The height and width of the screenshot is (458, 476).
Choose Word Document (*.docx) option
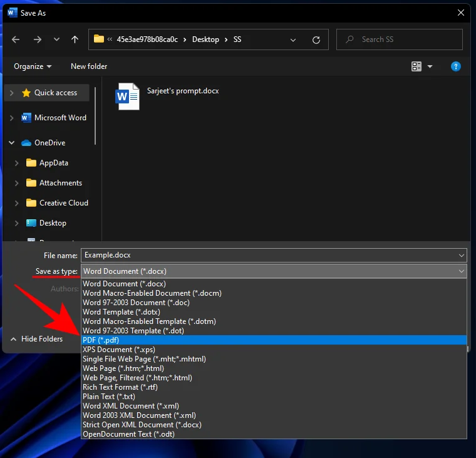pos(274,284)
